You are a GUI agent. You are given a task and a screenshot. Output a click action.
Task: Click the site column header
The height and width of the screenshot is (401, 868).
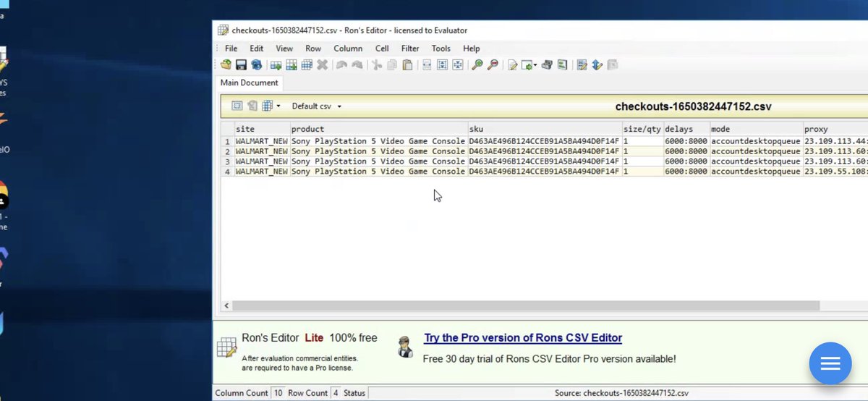pyautogui.click(x=262, y=129)
